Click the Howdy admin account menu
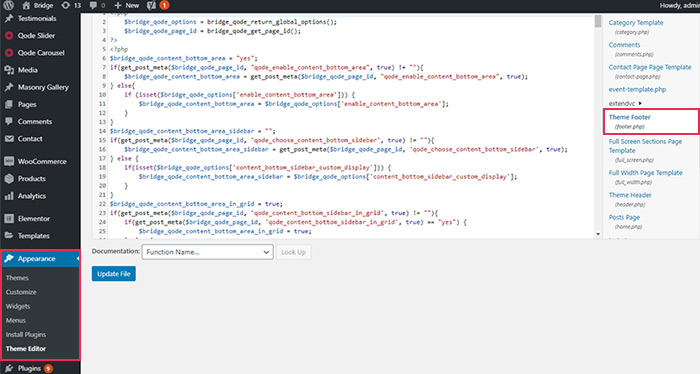 [679, 5]
